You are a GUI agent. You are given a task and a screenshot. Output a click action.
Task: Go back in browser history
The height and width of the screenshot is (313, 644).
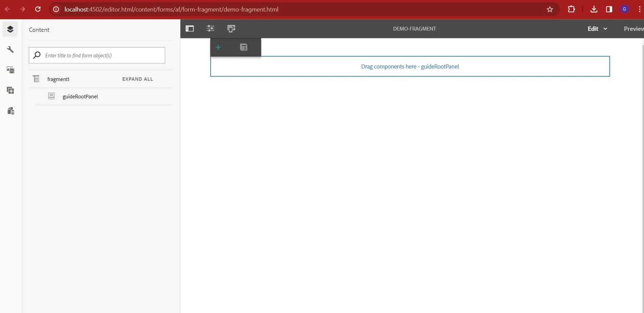pos(7,9)
